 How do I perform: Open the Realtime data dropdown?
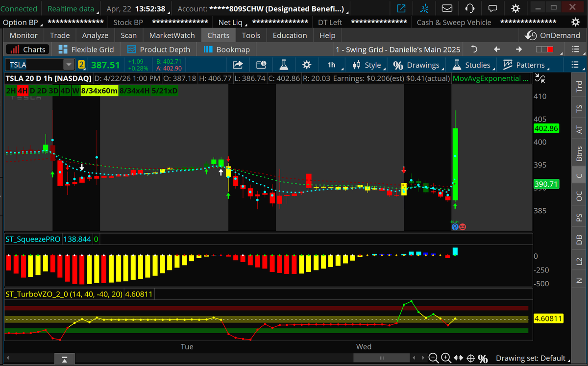73,9
